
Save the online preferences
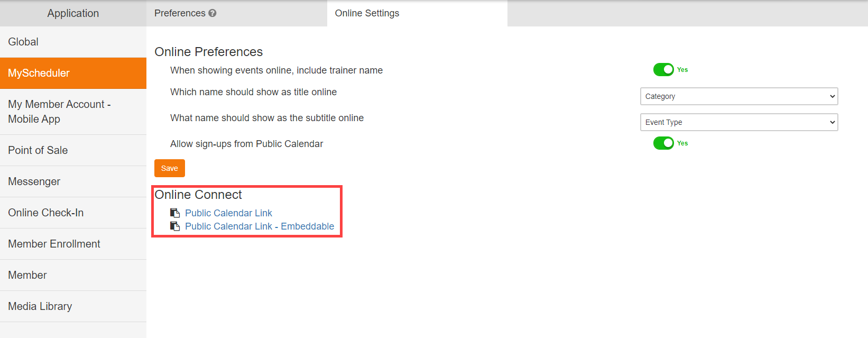[170, 168]
